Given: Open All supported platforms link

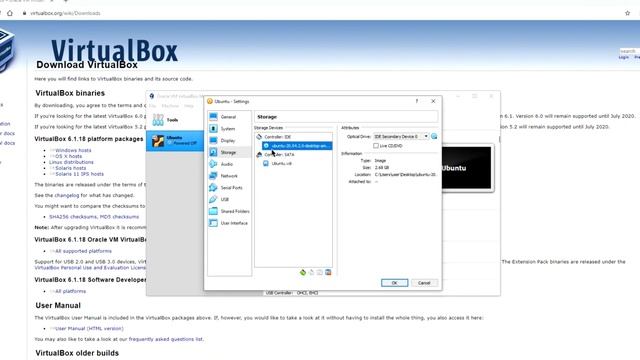Looking at the screenshot, I should click(x=83, y=251).
